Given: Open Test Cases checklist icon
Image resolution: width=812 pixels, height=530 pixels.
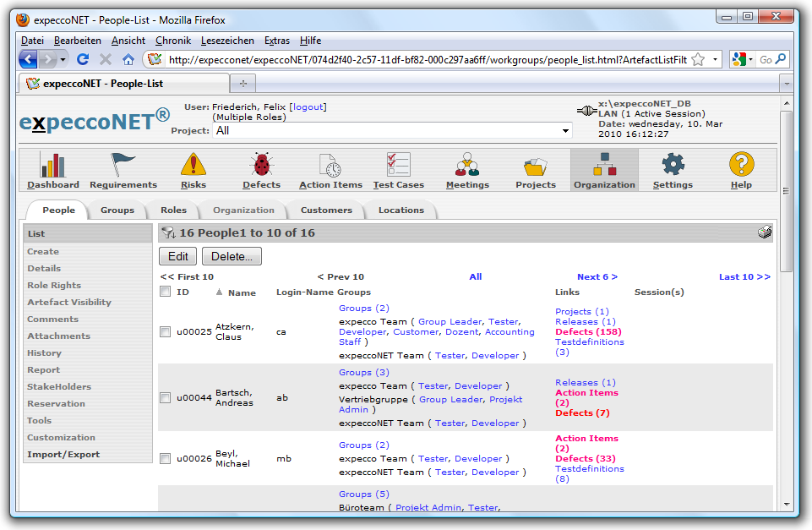Looking at the screenshot, I should pos(398,164).
